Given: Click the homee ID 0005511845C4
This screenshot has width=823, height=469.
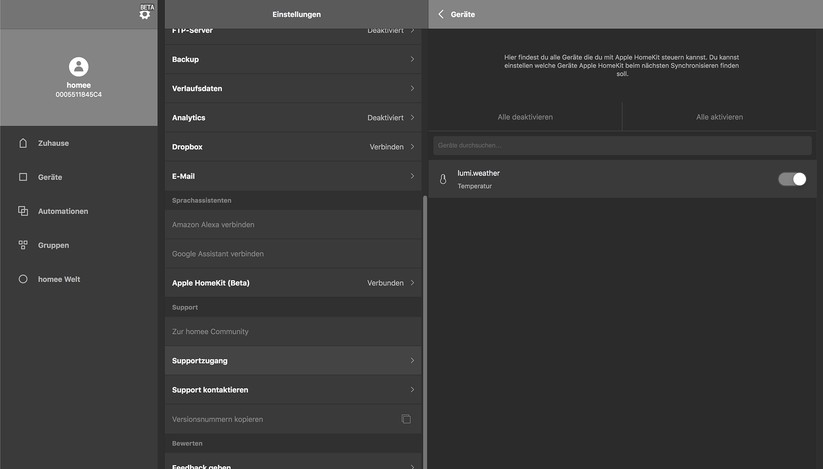Looking at the screenshot, I should pos(79,94).
